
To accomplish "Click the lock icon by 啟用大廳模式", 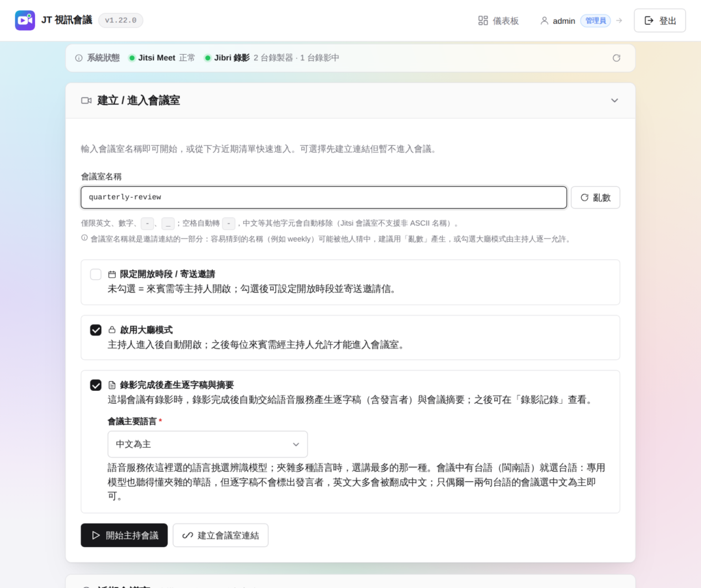I will click(x=112, y=330).
